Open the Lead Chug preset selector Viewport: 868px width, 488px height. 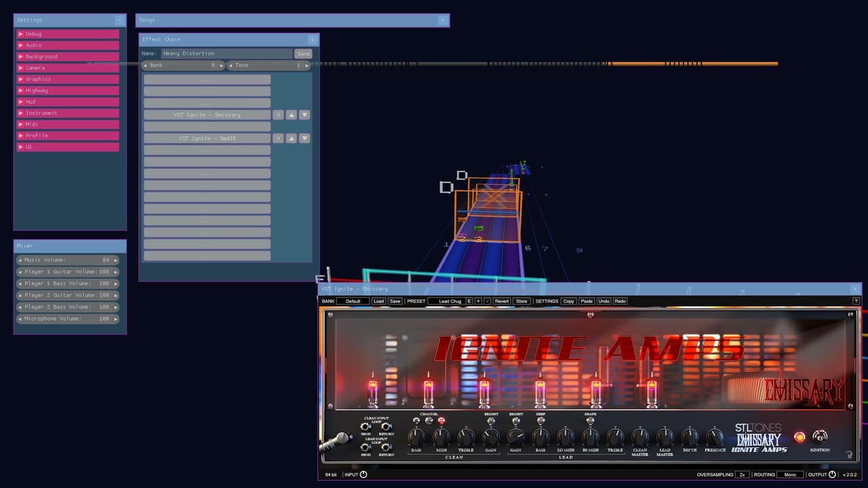(x=446, y=301)
